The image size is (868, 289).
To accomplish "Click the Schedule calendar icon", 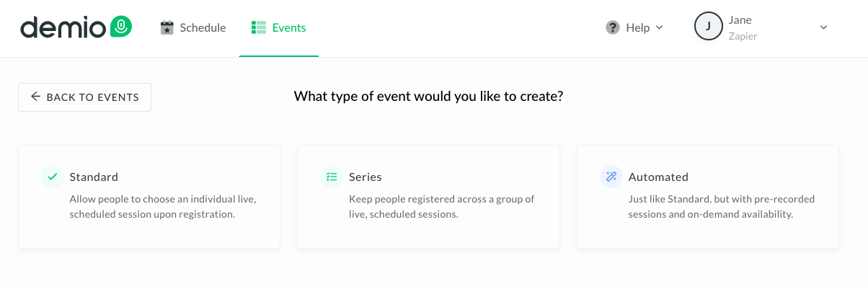I will [167, 28].
